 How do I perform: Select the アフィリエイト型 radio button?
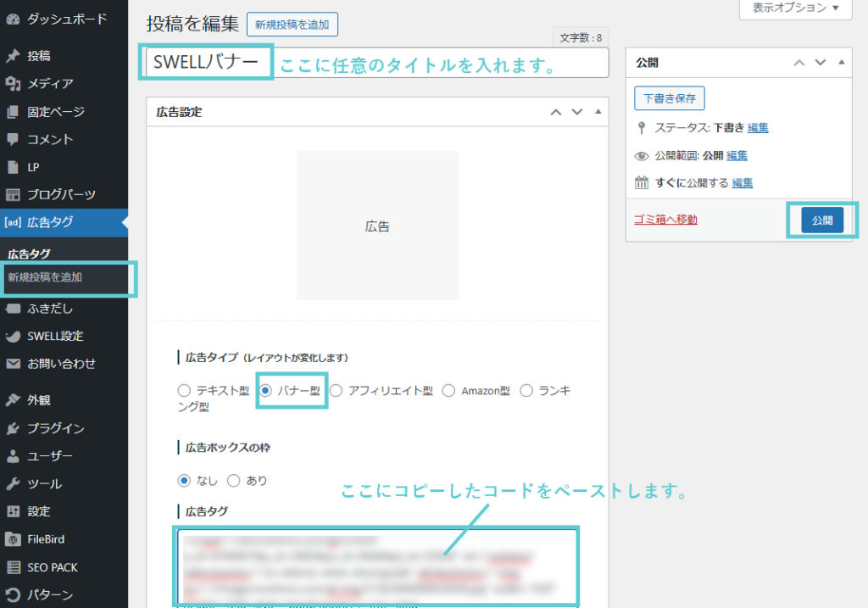[x=336, y=391]
